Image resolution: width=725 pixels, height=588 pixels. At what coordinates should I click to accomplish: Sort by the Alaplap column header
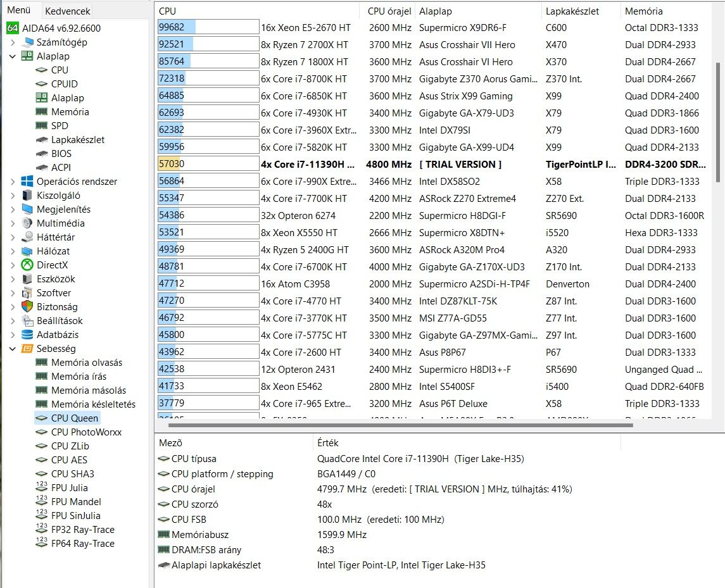pos(478,11)
